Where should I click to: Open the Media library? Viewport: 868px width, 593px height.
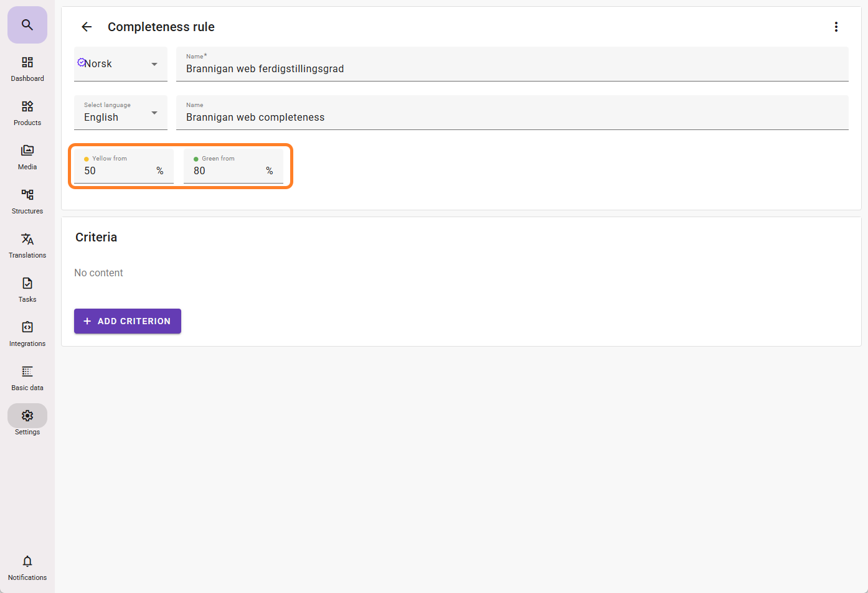coord(27,157)
